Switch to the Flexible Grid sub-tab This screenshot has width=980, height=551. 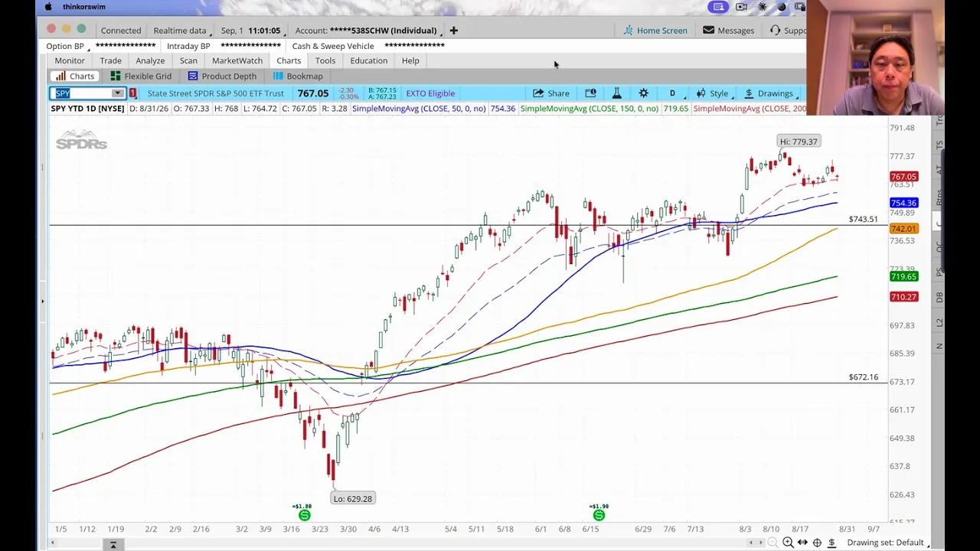pyautogui.click(x=141, y=76)
